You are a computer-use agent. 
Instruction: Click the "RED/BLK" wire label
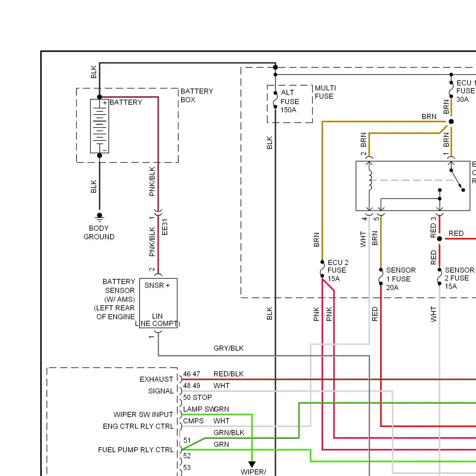tap(228, 374)
